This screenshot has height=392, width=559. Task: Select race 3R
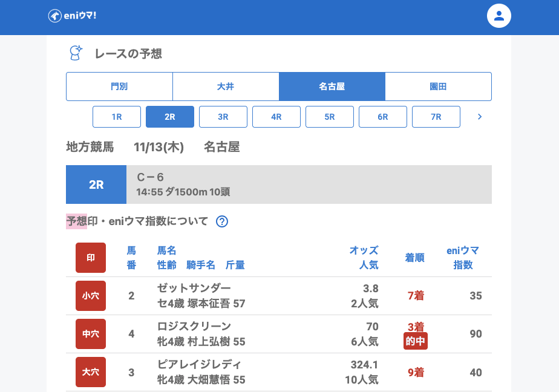pyautogui.click(x=223, y=117)
